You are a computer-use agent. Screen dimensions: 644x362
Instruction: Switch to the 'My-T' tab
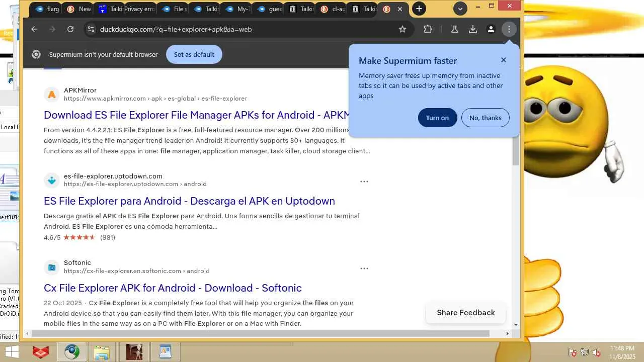[x=237, y=9]
